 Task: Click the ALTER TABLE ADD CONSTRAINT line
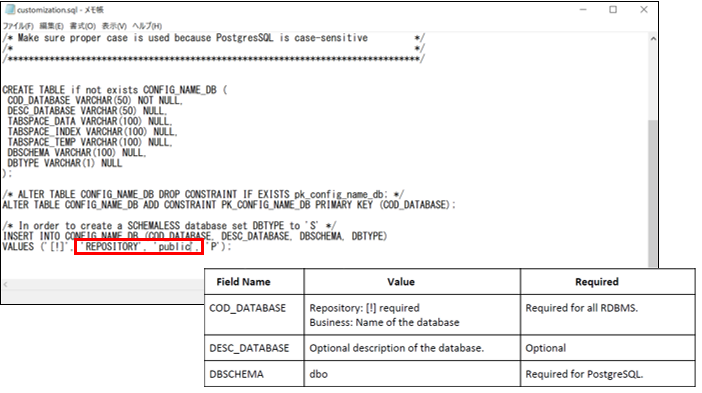point(229,205)
